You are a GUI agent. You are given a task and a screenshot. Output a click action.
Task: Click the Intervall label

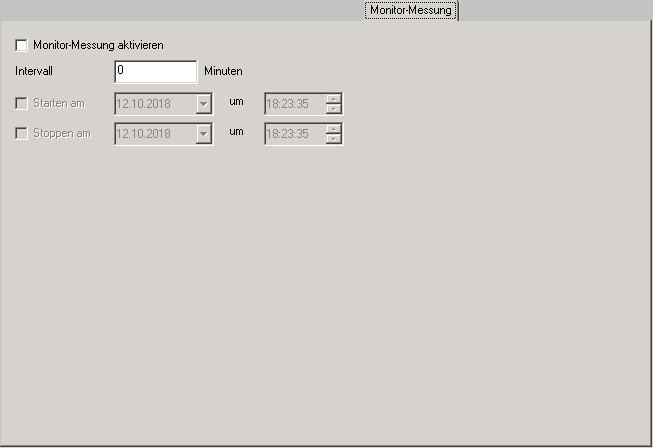(34, 72)
